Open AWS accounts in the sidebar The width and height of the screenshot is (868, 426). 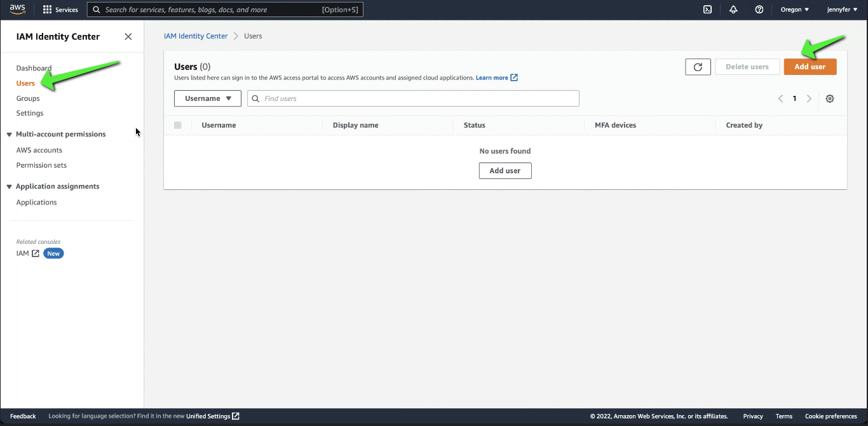pyautogui.click(x=39, y=150)
